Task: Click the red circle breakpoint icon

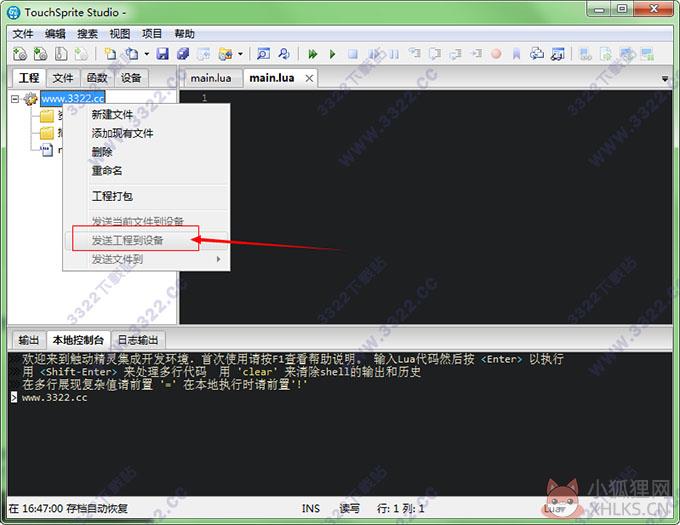Action: coord(497,54)
